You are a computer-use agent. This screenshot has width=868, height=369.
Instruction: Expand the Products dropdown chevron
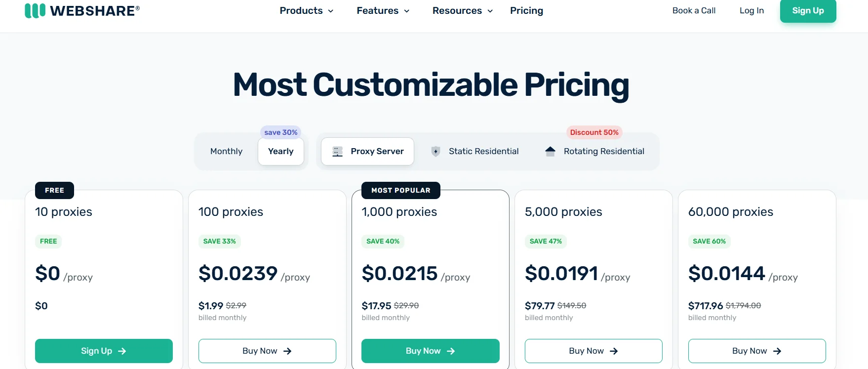pyautogui.click(x=331, y=11)
